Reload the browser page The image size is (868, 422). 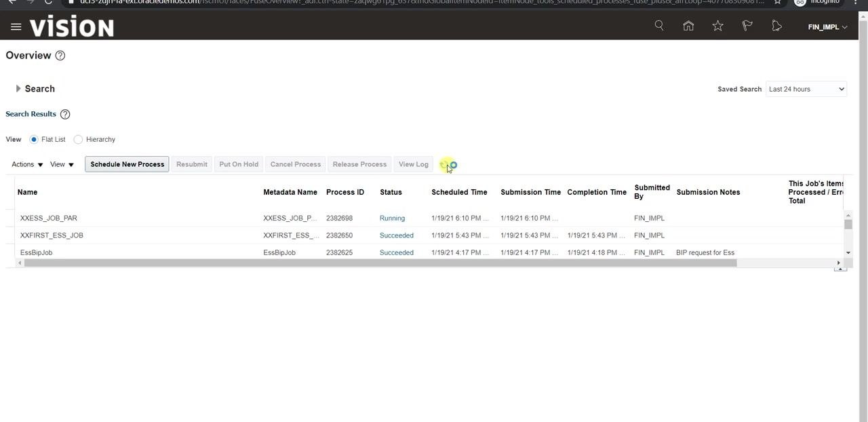(x=48, y=2)
